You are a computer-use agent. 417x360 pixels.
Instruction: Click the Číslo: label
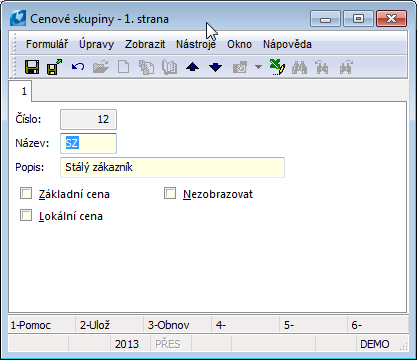coord(28,119)
